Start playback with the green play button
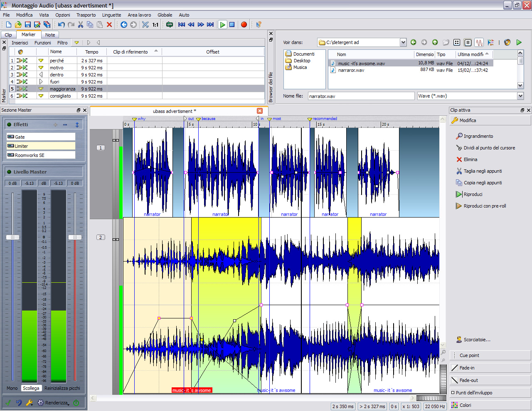The image size is (532, 411). 222,24
